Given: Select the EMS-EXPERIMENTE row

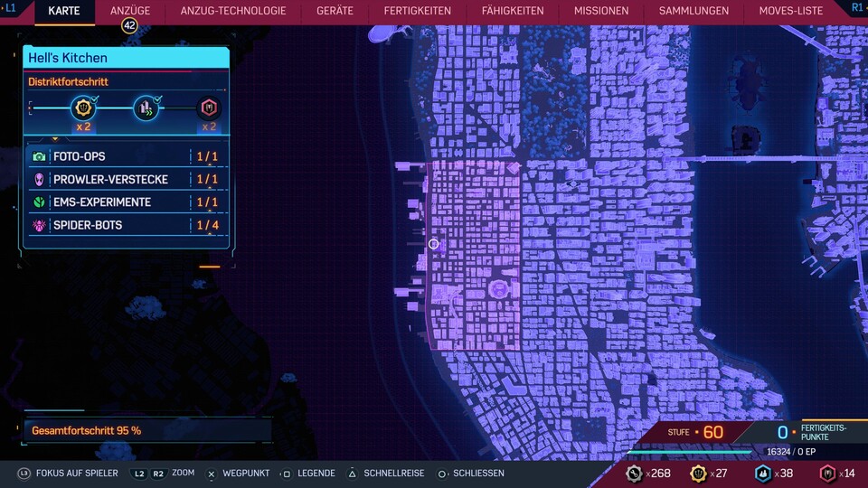Looking at the screenshot, I should 127,202.
